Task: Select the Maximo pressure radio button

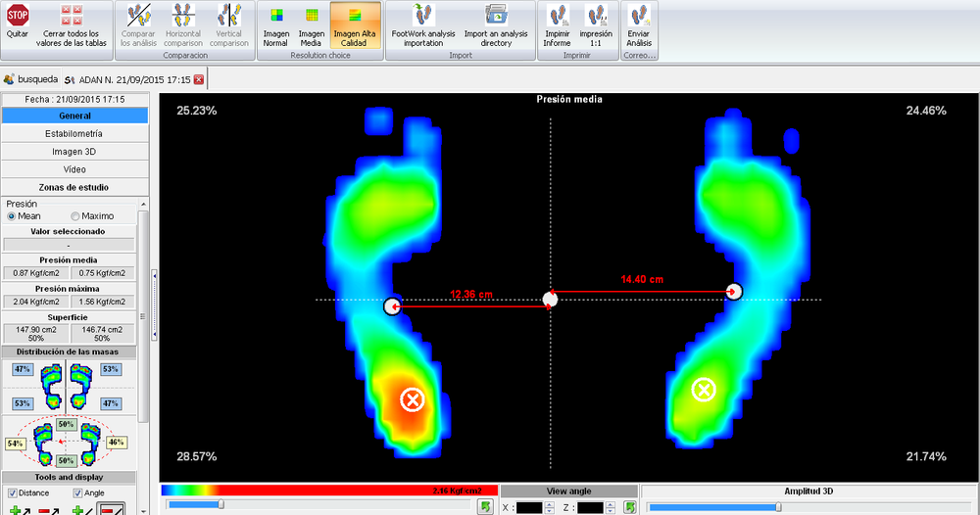Action: (x=75, y=216)
